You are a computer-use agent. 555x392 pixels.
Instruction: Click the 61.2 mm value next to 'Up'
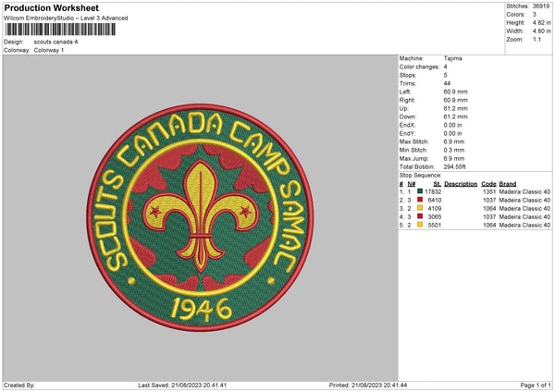coord(455,108)
